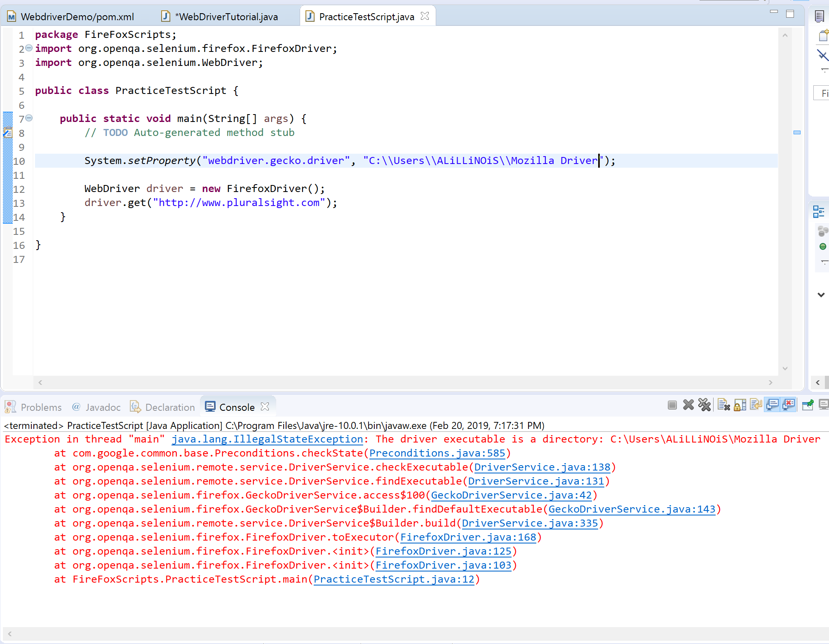Toggle show console when standard error changes
829x644 pixels.
coord(789,405)
